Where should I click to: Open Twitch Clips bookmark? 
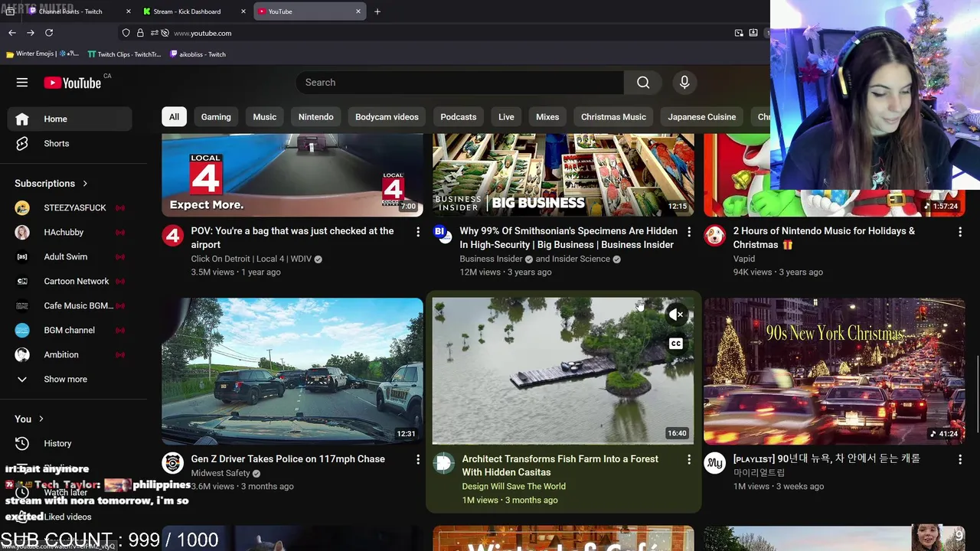point(124,54)
